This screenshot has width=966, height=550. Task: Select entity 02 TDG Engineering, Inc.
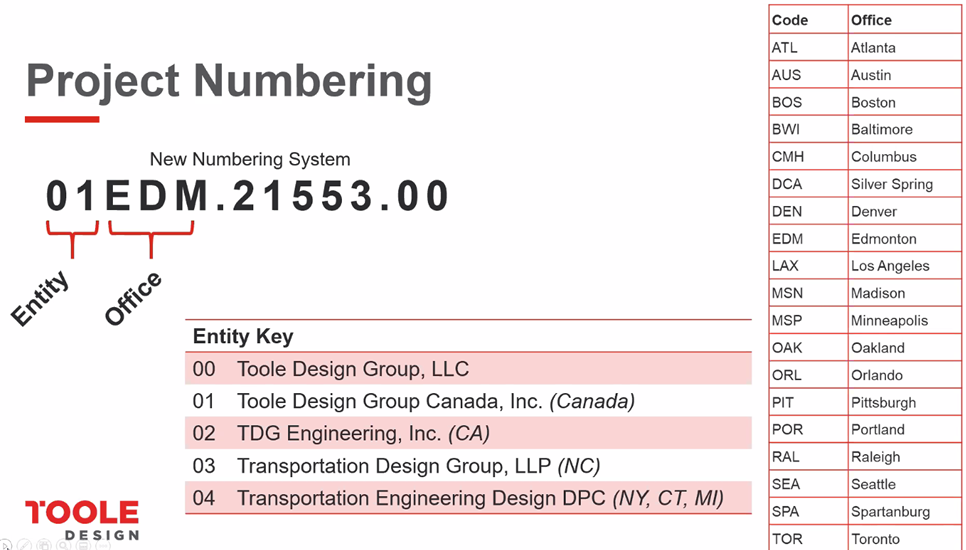[x=468, y=433]
